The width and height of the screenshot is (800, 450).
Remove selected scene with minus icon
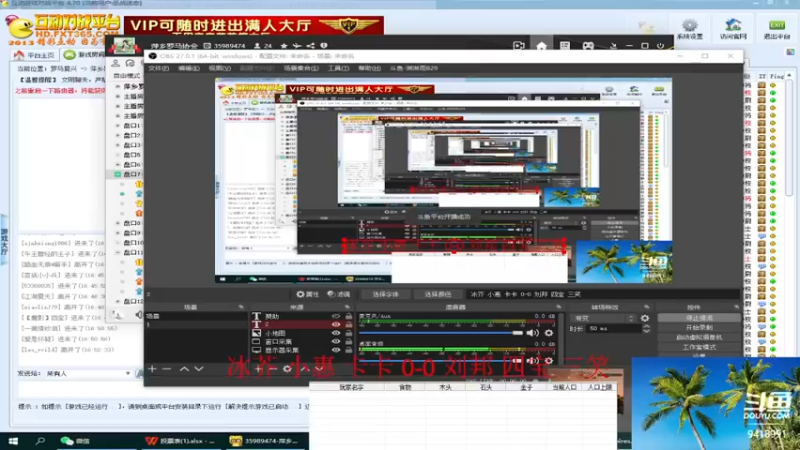(x=166, y=368)
